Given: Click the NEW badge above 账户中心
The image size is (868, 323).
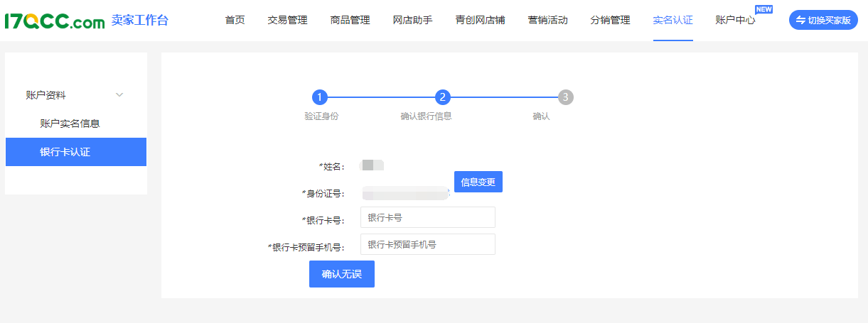Looking at the screenshot, I should (x=763, y=9).
